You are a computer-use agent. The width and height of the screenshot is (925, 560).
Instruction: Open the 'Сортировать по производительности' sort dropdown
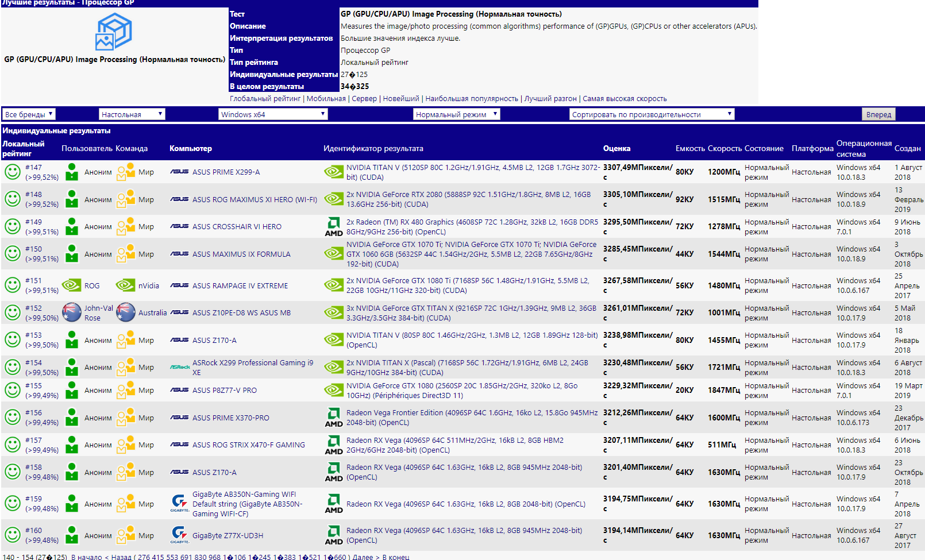pos(652,114)
